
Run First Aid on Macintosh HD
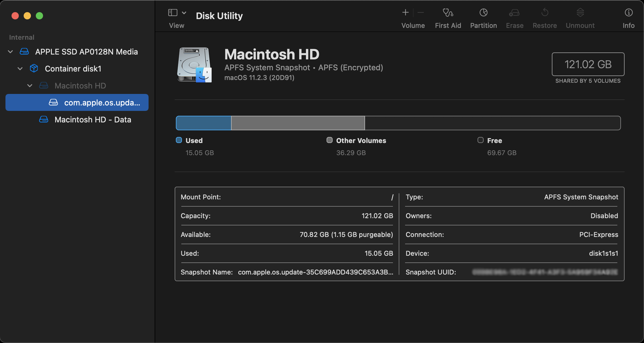point(448,17)
